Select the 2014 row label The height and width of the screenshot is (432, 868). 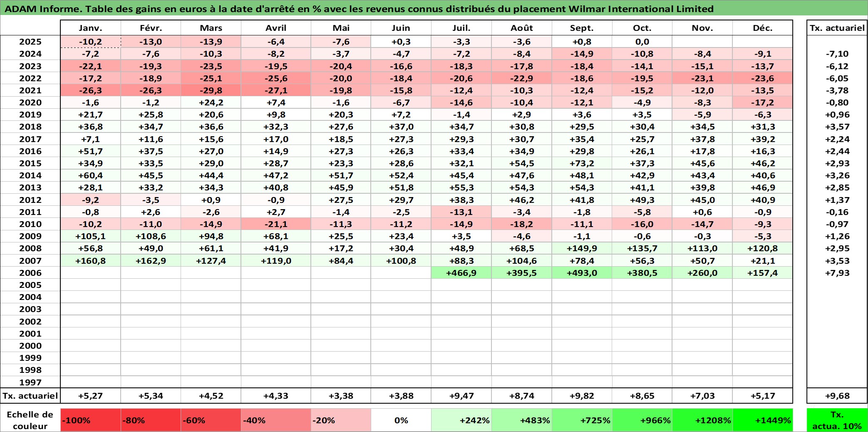(x=30, y=175)
